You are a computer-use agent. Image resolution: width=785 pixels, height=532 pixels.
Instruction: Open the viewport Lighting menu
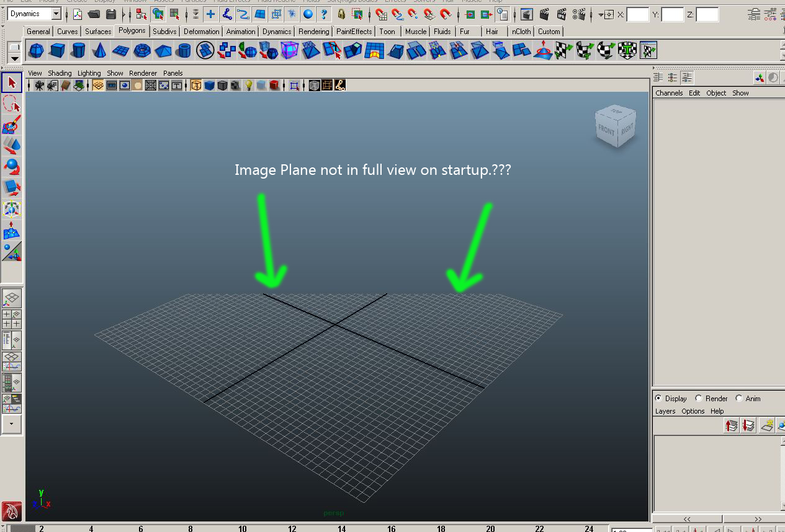pos(89,73)
